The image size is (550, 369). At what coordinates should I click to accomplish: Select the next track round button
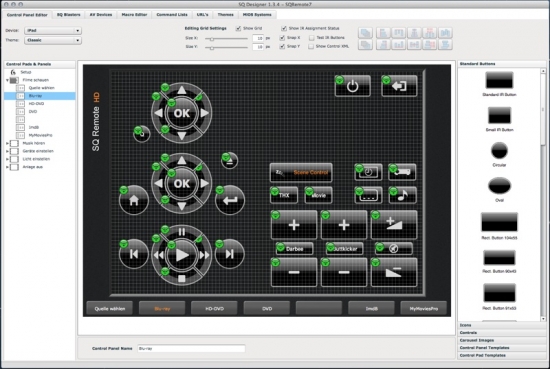click(x=230, y=254)
